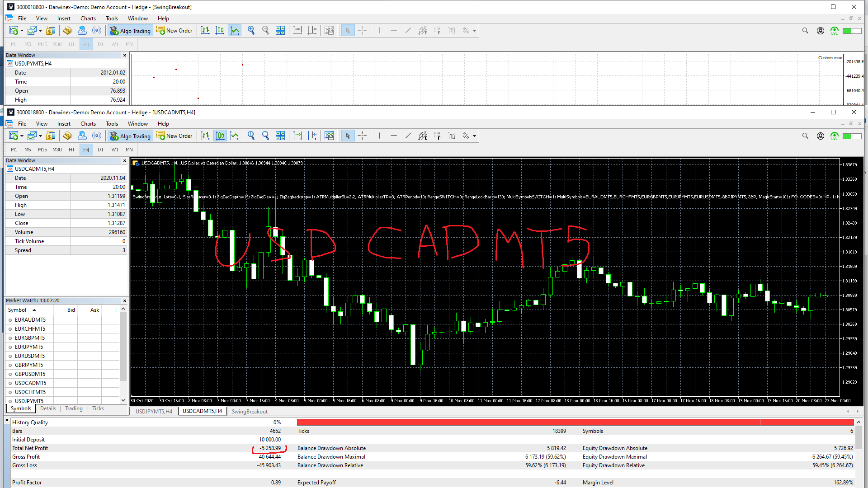
Task: Open Profiles icon in USDCADMT5 window toolbar
Action: click(x=32, y=136)
